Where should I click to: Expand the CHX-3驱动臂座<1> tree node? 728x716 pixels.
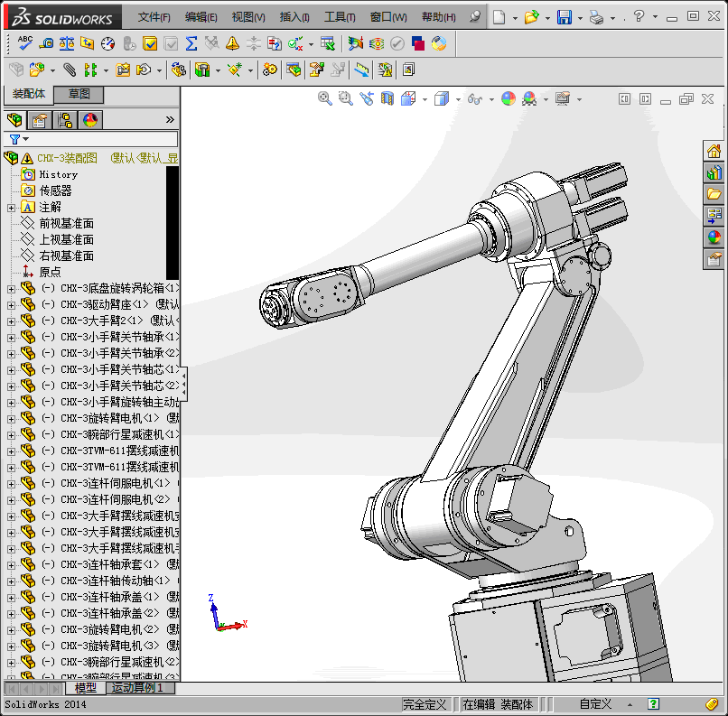pos(11,305)
